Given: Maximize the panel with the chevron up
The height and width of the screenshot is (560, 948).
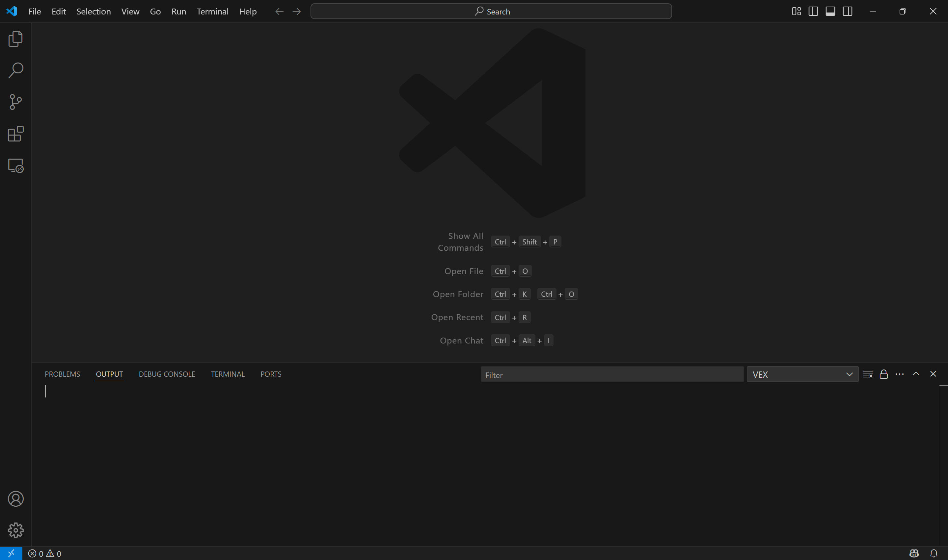Looking at the screenshot, I should pos(916,373).
